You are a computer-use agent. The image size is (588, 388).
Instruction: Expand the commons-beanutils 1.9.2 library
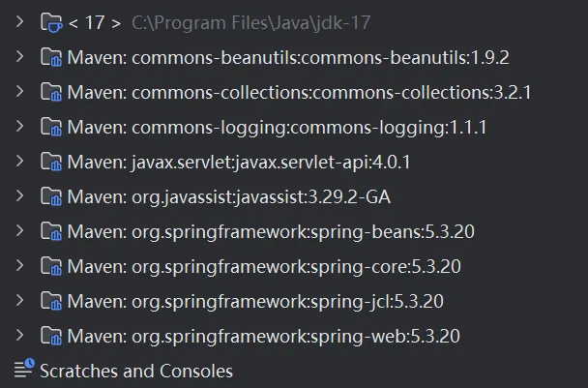(20, 58)
